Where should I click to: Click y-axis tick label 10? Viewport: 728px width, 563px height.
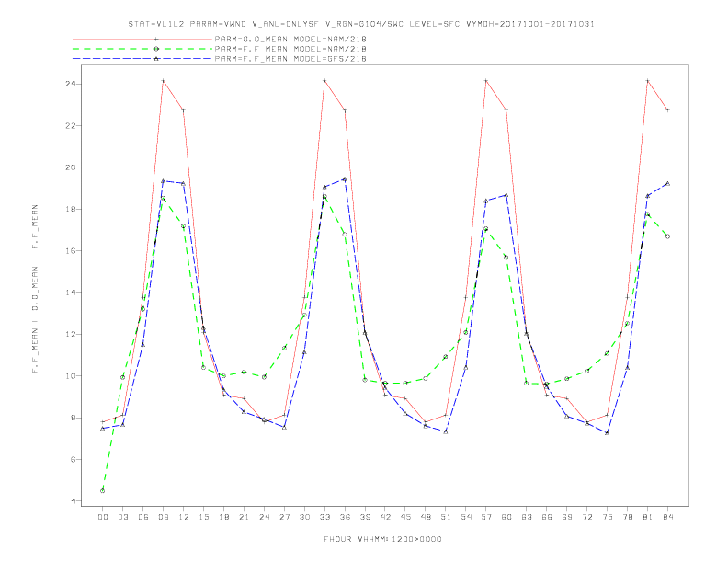click(71, 376)
